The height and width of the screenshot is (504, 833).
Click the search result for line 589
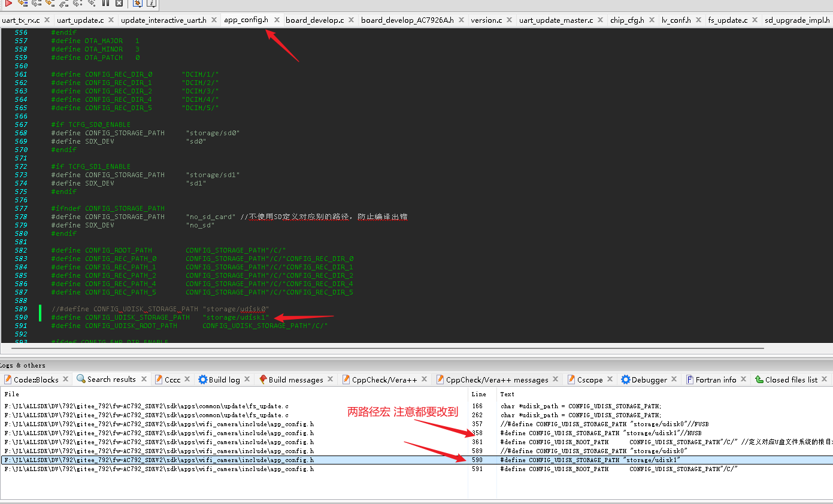416,451
